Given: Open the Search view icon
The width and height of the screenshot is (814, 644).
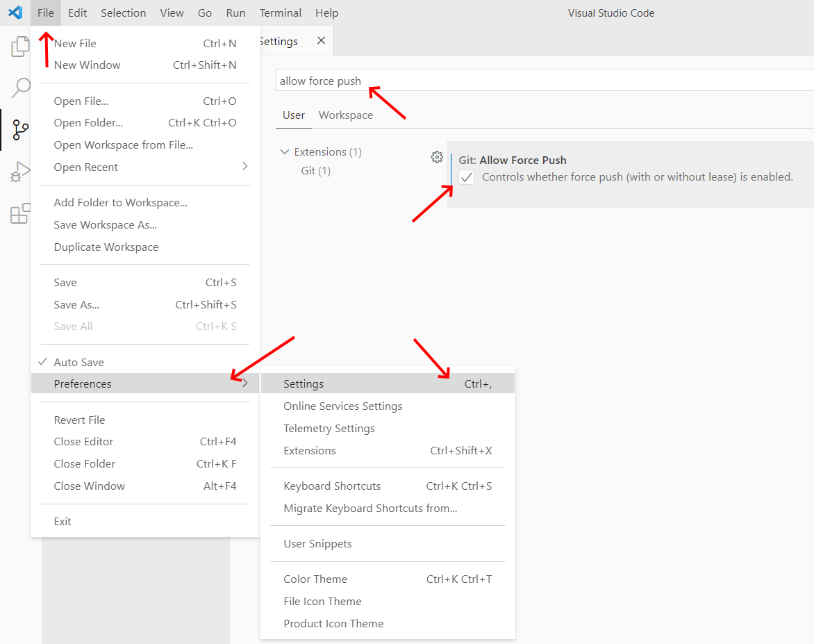Looking at the screenshot, I should [20, 88].
